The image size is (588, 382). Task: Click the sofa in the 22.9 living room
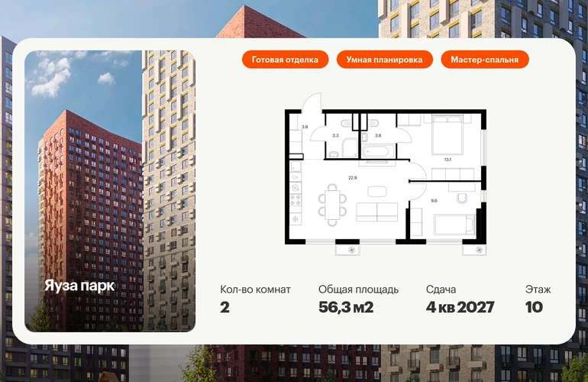377,212
